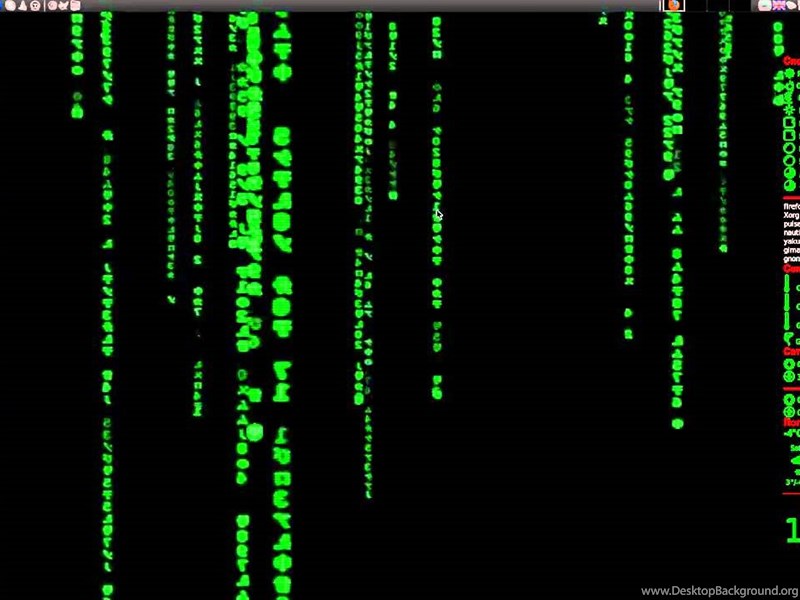Select the 'gimp' entry in process list
Screen dimensions: 800x600
(x=791, y=252)
